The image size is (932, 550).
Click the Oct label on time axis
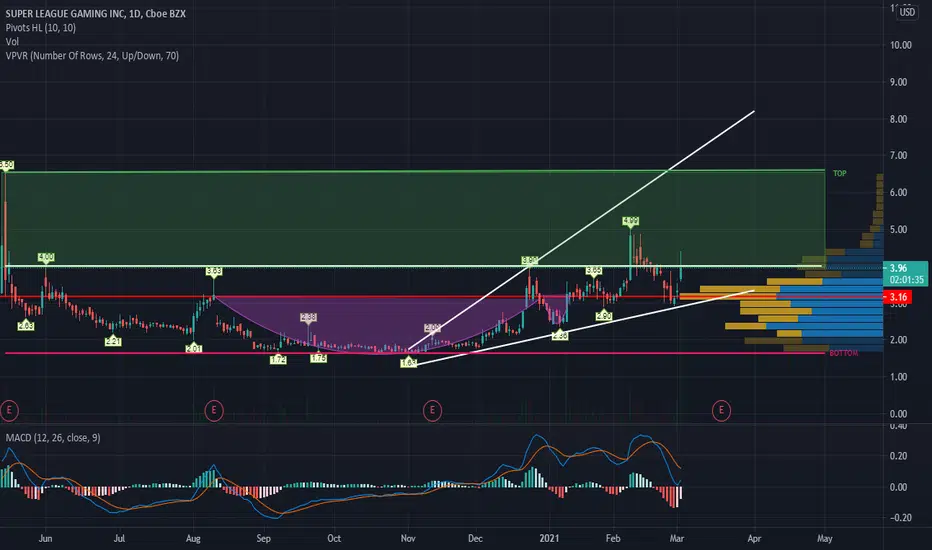point(334,538)
